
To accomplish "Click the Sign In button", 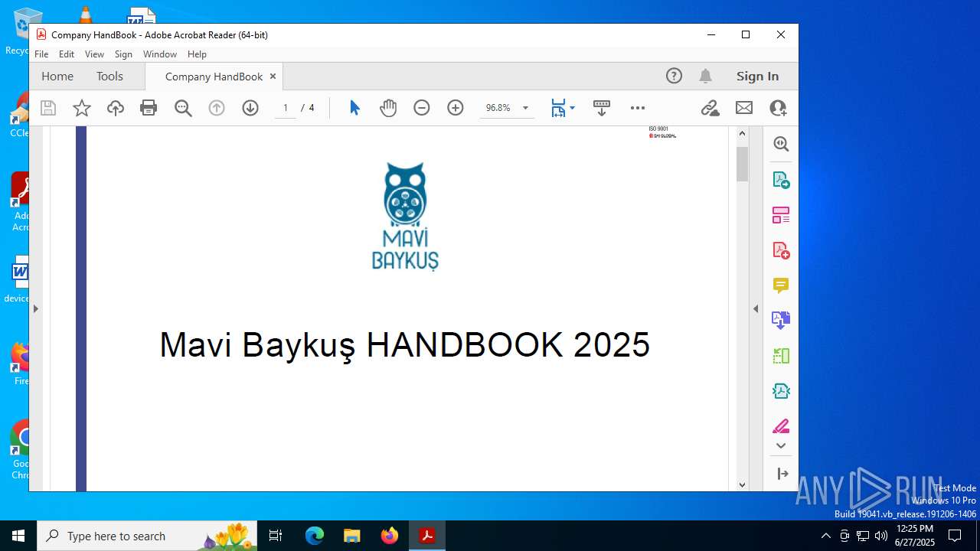I will 757,76.
